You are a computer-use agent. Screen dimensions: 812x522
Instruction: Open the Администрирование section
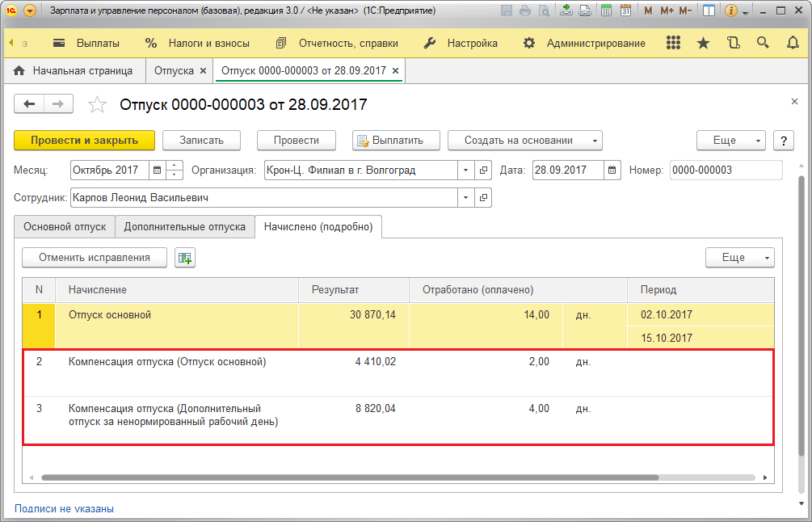coord(583,44)
